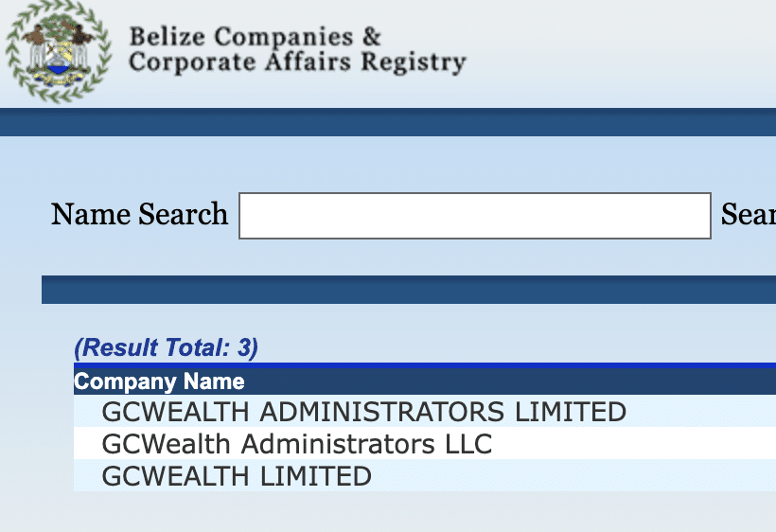Click the partially visible Search button
This screenshot has width=776, height=532.
[x=749, y=214]
